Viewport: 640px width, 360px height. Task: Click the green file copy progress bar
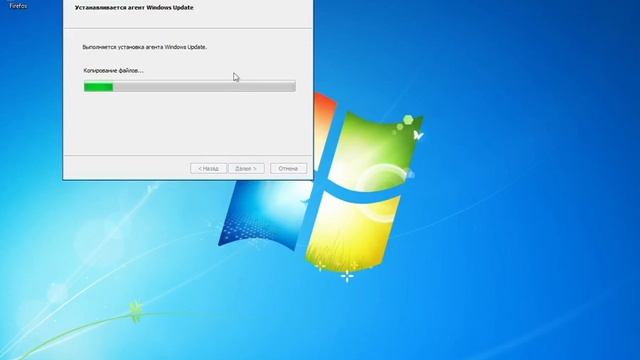pos(190,87)
